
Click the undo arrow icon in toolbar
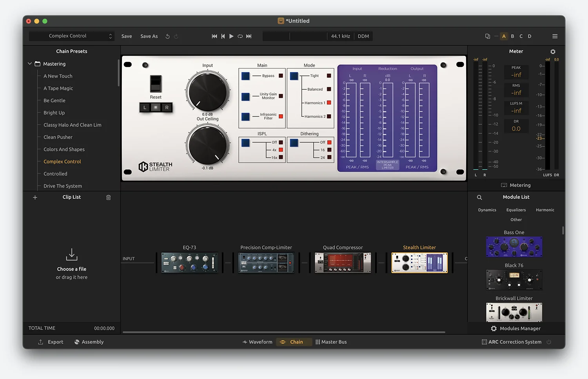pos(167,36)
